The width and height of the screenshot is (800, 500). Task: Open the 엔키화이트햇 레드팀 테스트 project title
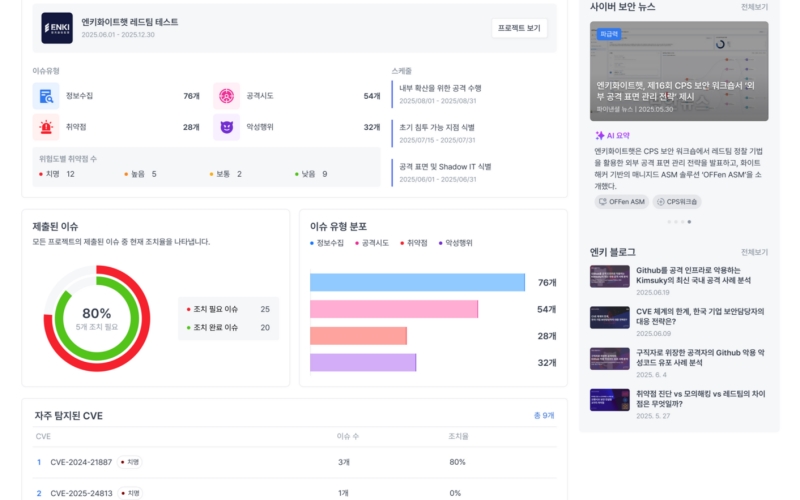[130, 22]
